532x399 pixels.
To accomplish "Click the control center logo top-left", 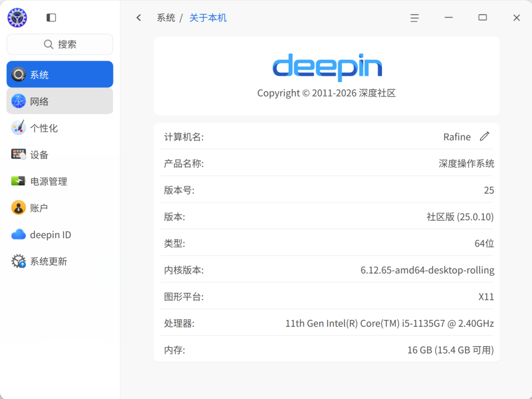I will [17, 18].
